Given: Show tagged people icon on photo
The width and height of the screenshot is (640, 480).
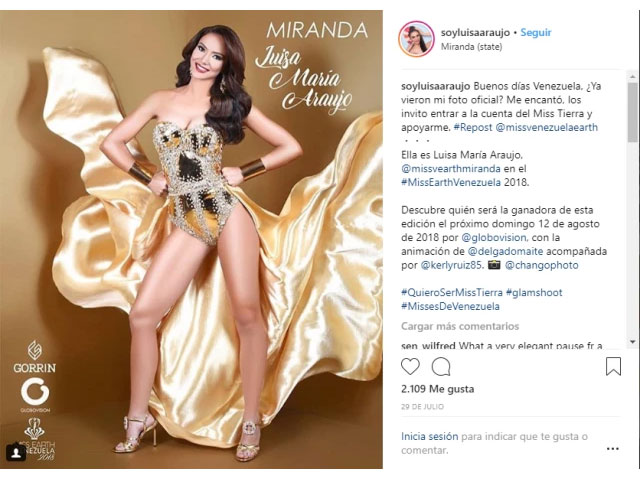Looking at the screenshot, I should (x=16, y=453).
